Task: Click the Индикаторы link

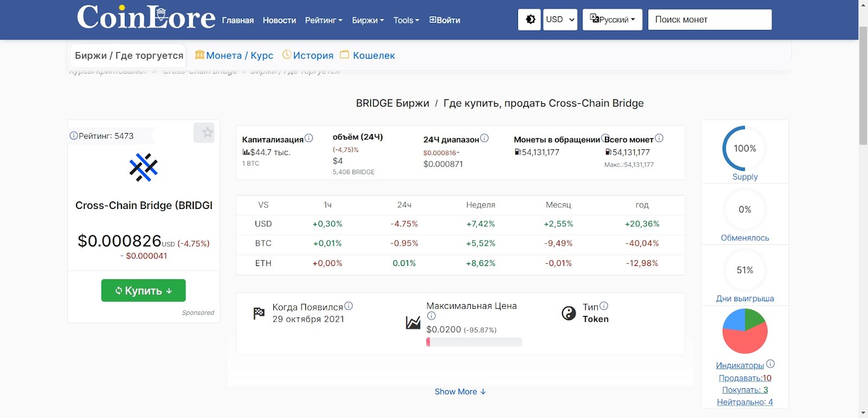Action: tap(740, 365)
